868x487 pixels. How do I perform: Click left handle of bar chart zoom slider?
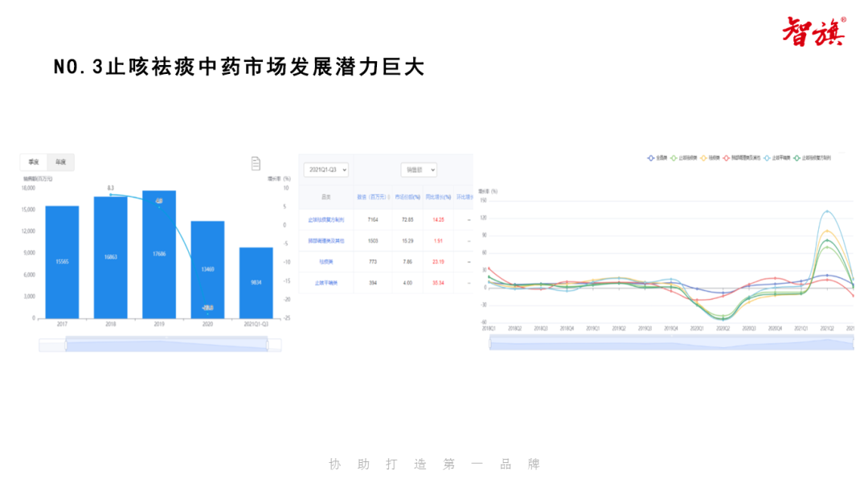(x=66, y=346)
